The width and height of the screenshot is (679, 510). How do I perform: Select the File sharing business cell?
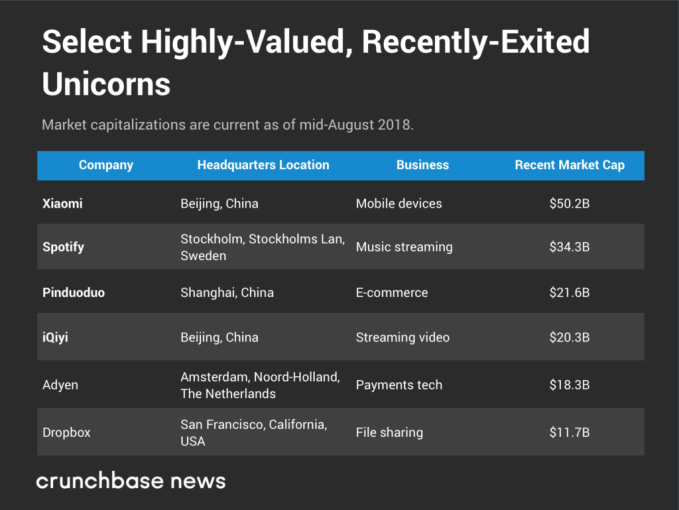[389, 433]
